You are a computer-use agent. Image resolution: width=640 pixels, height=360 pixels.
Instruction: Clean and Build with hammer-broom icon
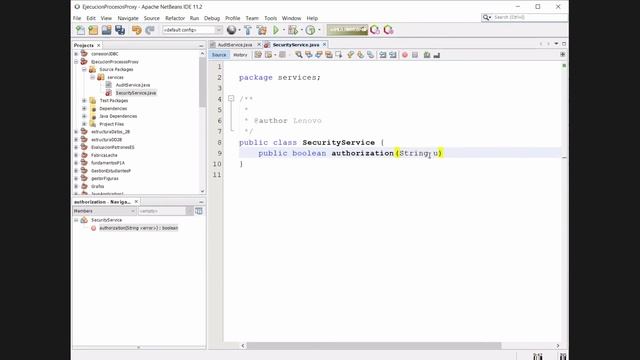tap(262, 30)
